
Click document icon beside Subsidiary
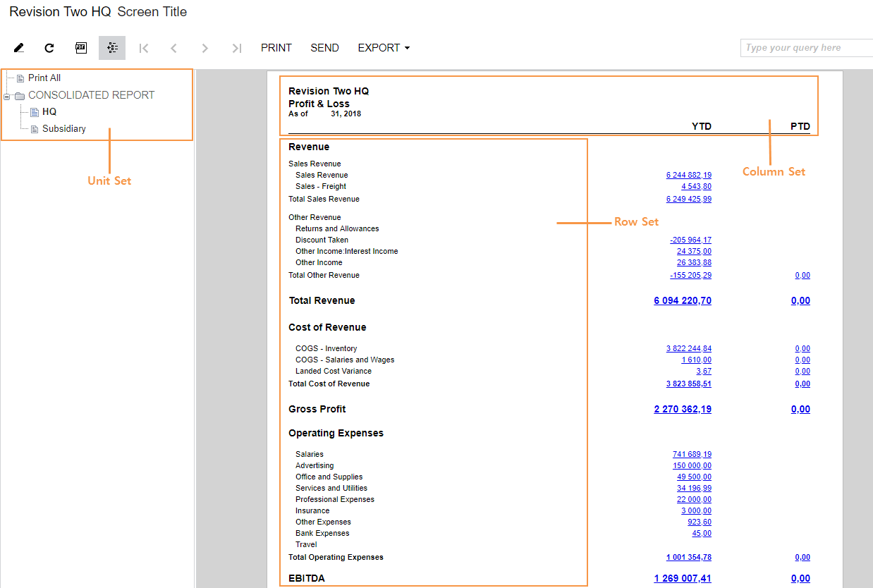[34, 129]
